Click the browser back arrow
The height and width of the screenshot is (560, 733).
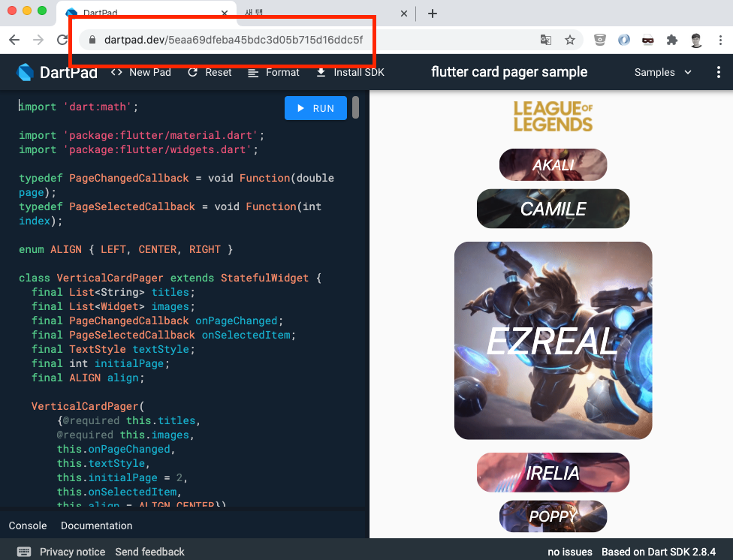coord(14,40)
